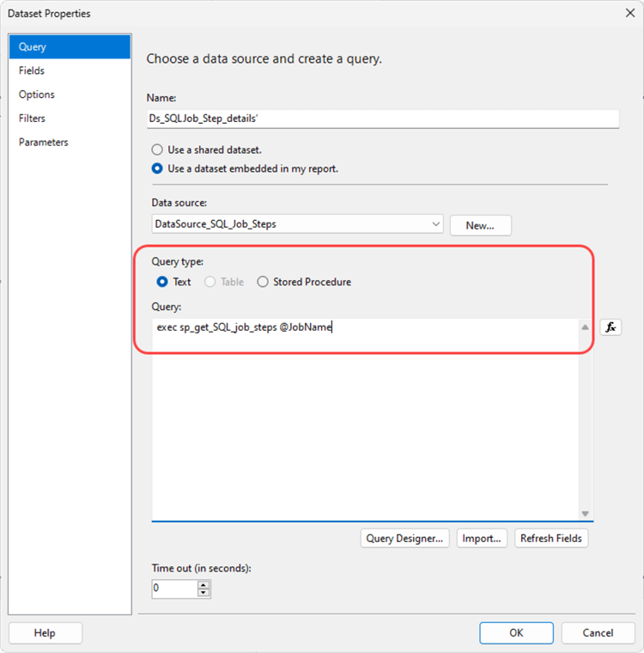Image resolution: width=644 pixels, height=653 pixels.
Task: Click in the dataset Name field
Action: click(x=382, y=119)
